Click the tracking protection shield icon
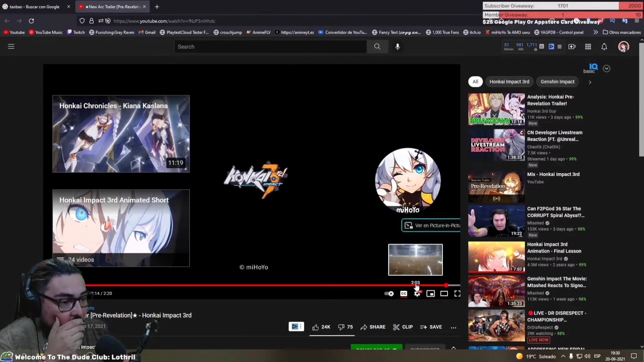The image size is (644, 362). coord(82,21)
